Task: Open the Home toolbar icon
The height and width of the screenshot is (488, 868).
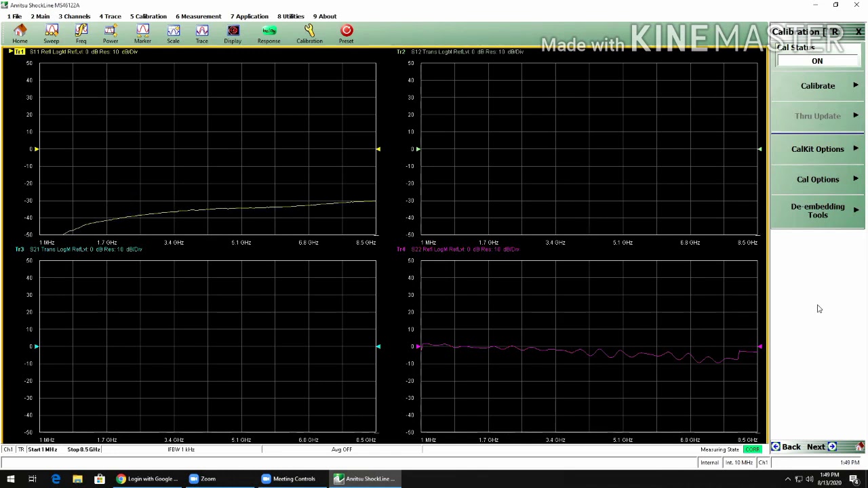Action: pyautogui.click(x=20, y=34)
